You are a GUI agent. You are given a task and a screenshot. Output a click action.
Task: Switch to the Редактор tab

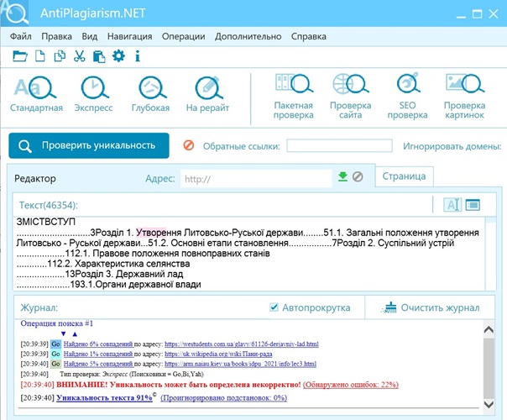point(35,178)
